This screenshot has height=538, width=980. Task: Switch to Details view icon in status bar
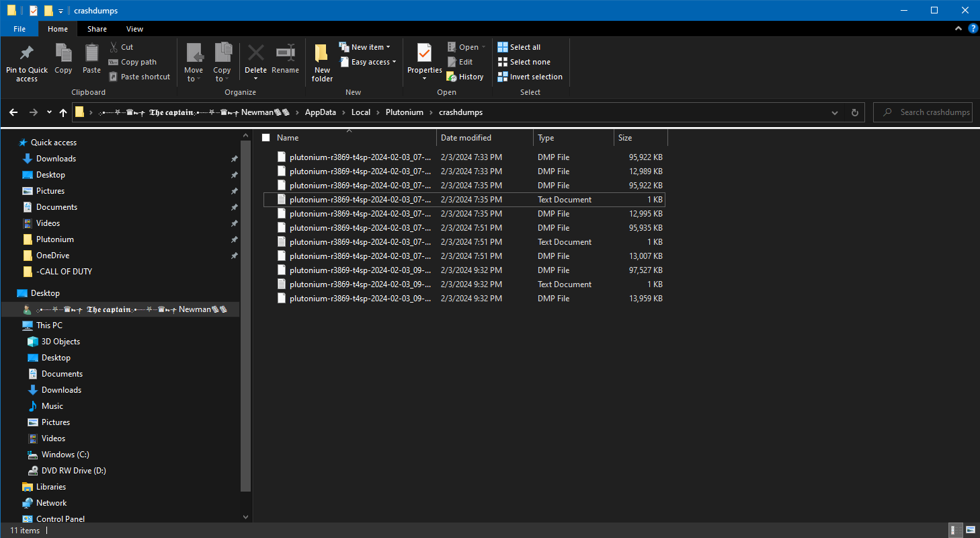tap(954, 531)
